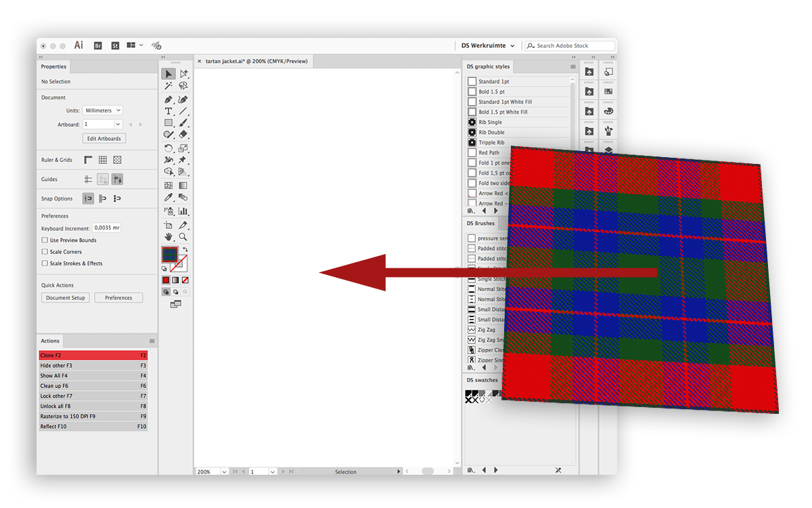Open Document Setup from Quick Actions

click(65, 297)
